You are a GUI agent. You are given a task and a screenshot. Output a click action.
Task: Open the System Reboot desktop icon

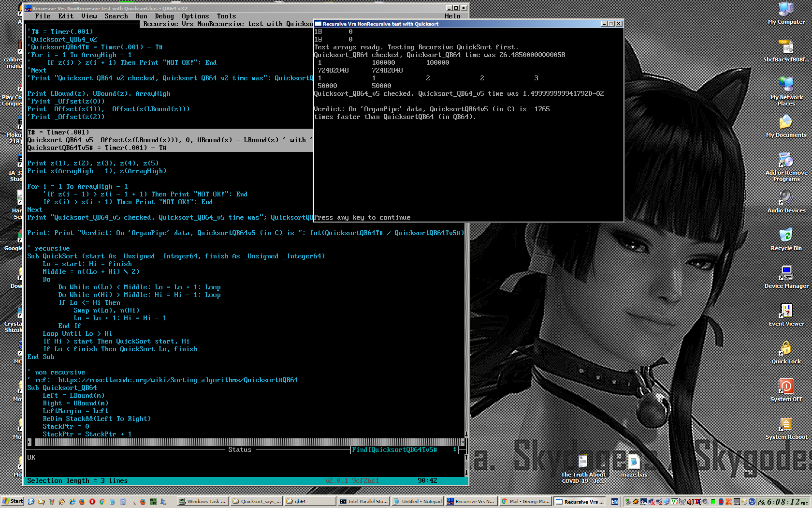[786, 428]
